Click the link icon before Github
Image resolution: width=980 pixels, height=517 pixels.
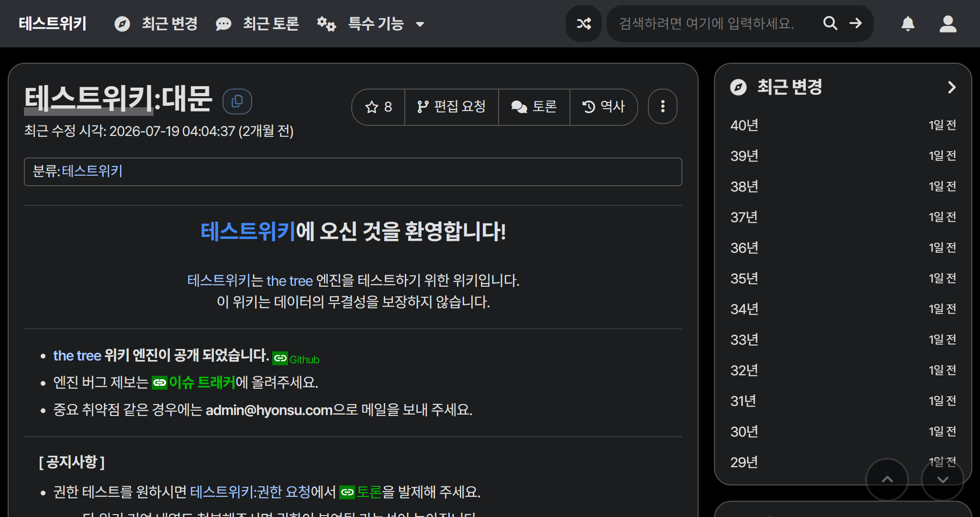(280, 358)
